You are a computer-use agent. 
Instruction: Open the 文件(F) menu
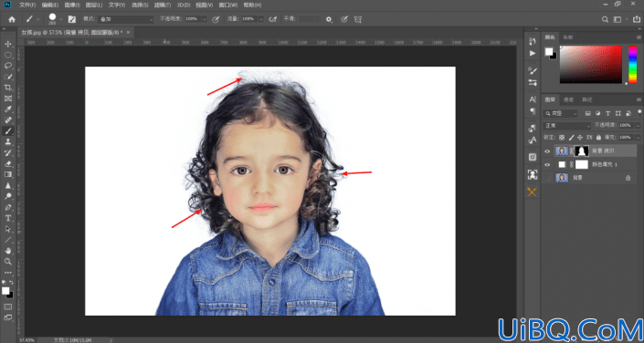pos(27,5)
